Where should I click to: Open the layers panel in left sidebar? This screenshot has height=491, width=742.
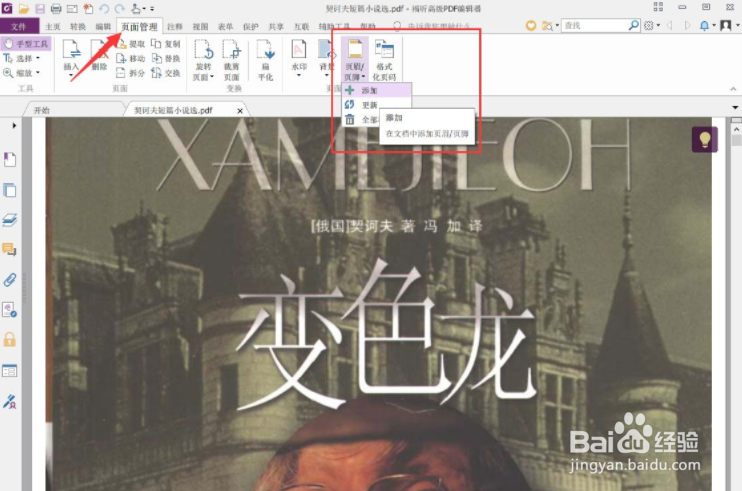[9, 220]
